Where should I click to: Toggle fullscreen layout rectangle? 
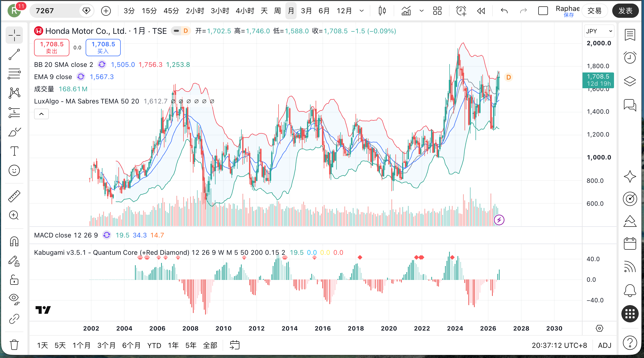point(543,11)
